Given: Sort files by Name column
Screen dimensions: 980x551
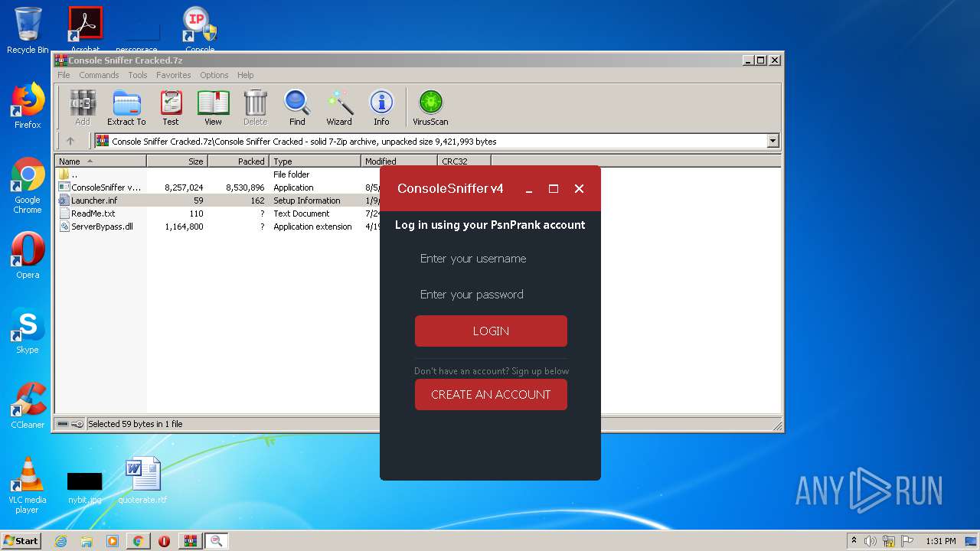Looking at the screenshot, I should coord(100,161).
